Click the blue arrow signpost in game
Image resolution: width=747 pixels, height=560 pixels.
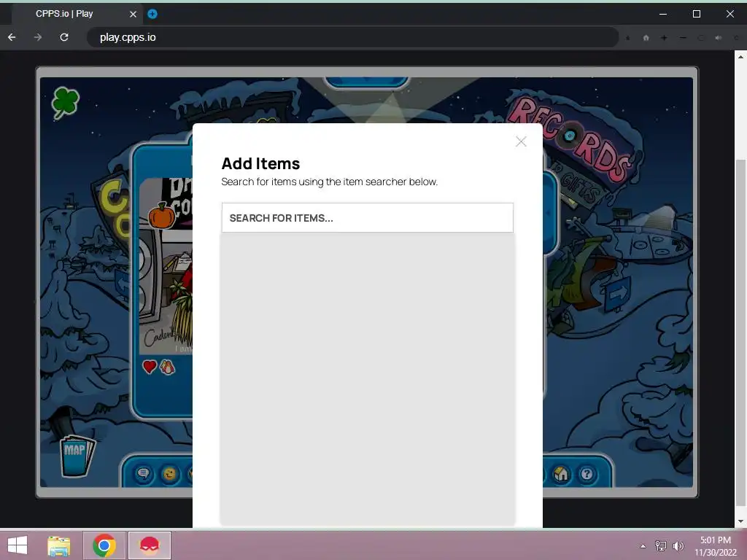(619, 294)
